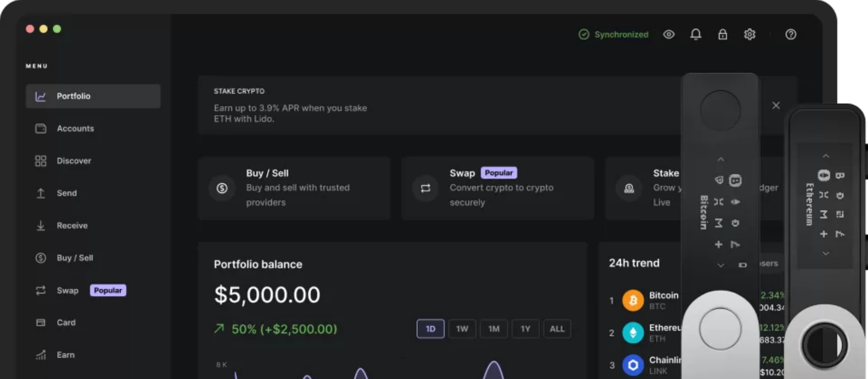
Task: Select the 1W chart range
Action: [x=462, y=329]
